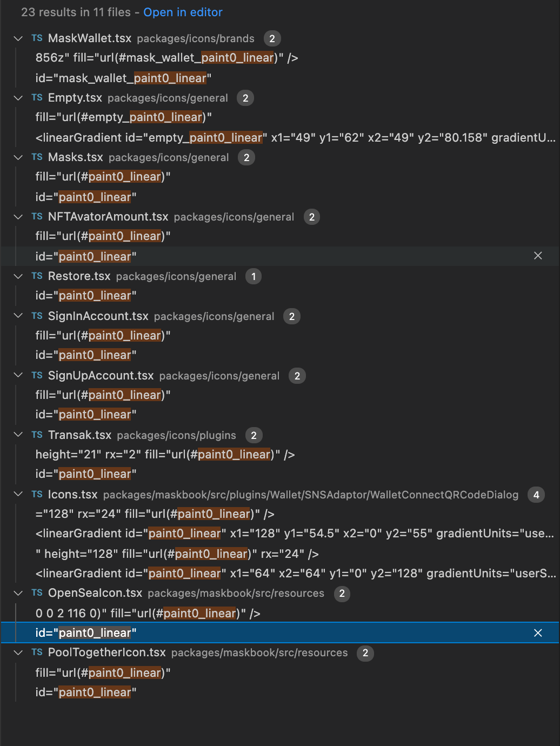
Task: Collapse the Icons.tsx result group
Action: [x=17, y=495]
